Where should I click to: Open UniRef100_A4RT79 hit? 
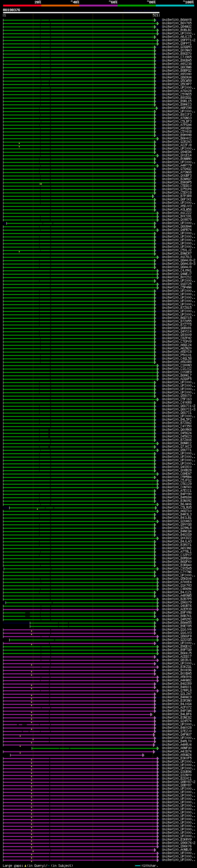(177, 165)
